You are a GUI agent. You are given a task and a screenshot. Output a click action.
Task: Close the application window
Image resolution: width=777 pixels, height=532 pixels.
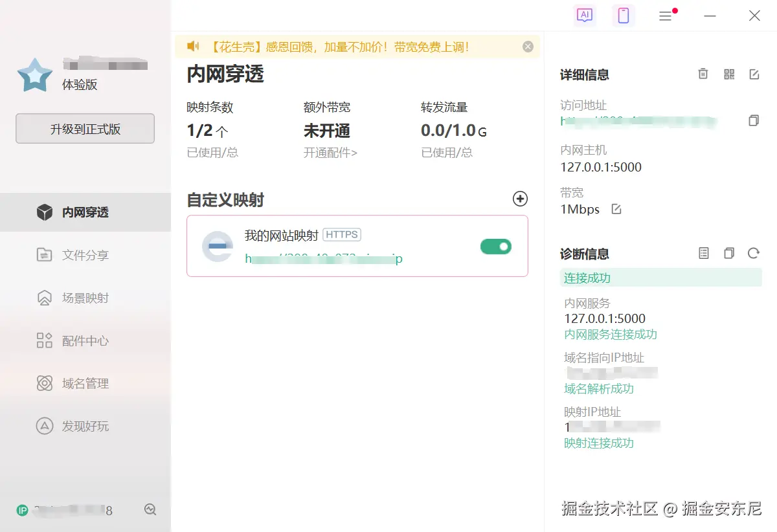754,16
